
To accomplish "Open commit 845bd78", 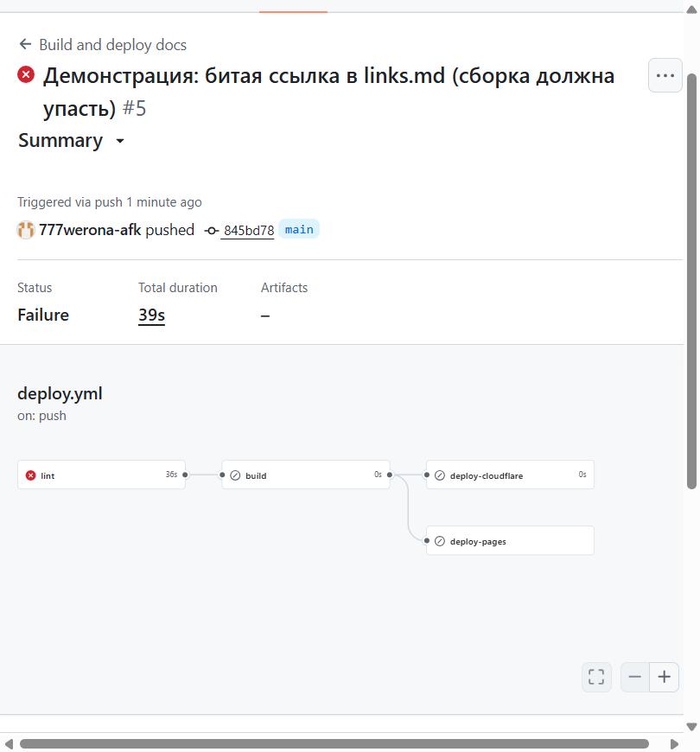I will pos(249,231).
